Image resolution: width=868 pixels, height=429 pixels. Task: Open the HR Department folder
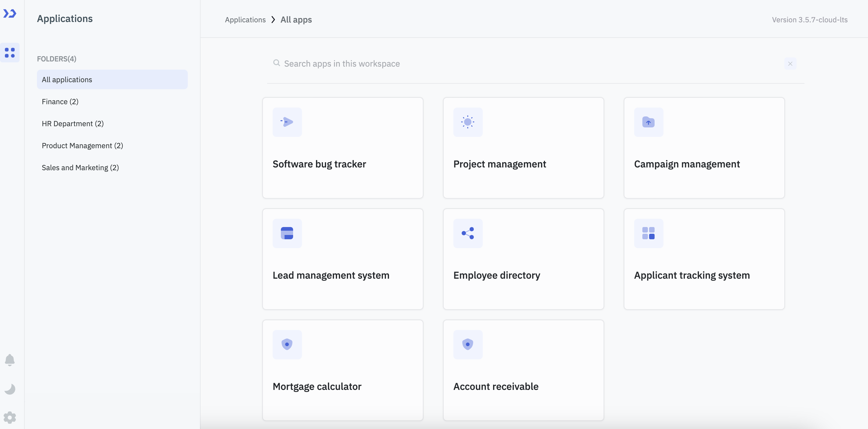point(72,123)
